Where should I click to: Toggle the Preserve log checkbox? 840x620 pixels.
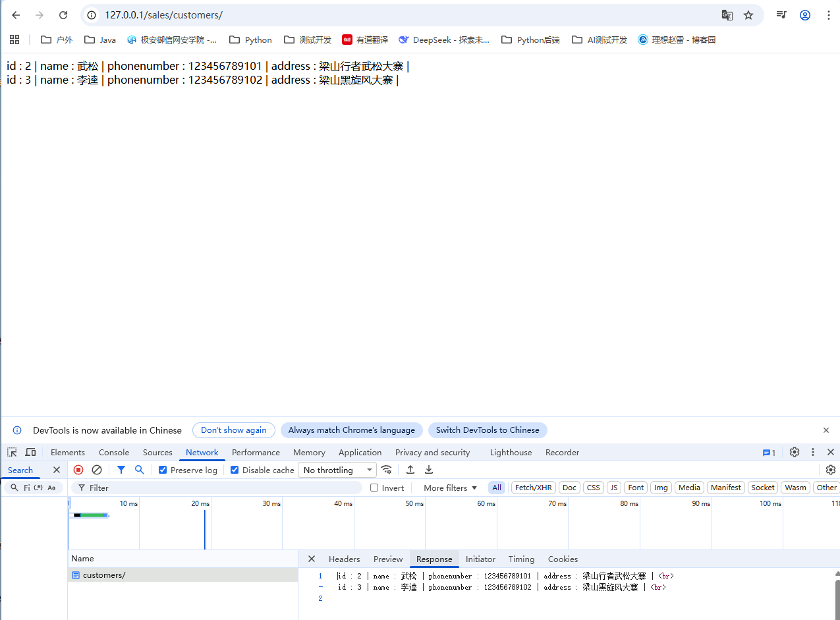pos(163,470)
